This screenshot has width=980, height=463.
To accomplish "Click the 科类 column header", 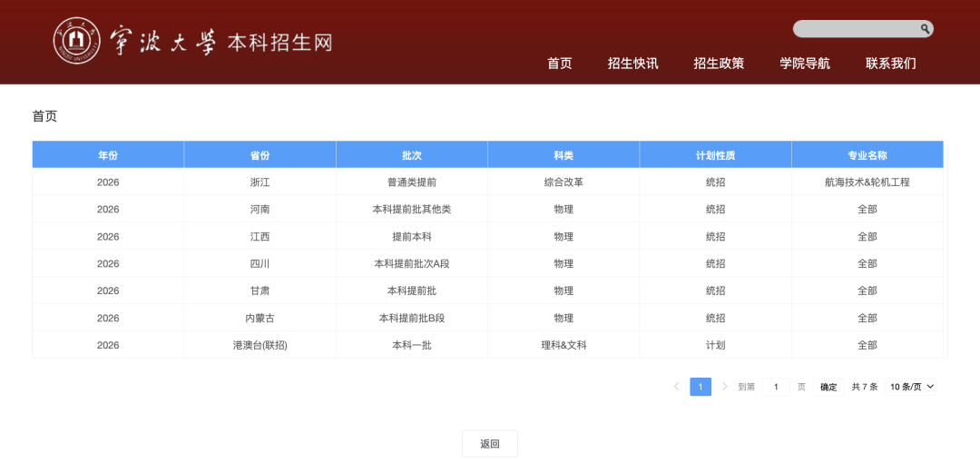I will point(563,155).
